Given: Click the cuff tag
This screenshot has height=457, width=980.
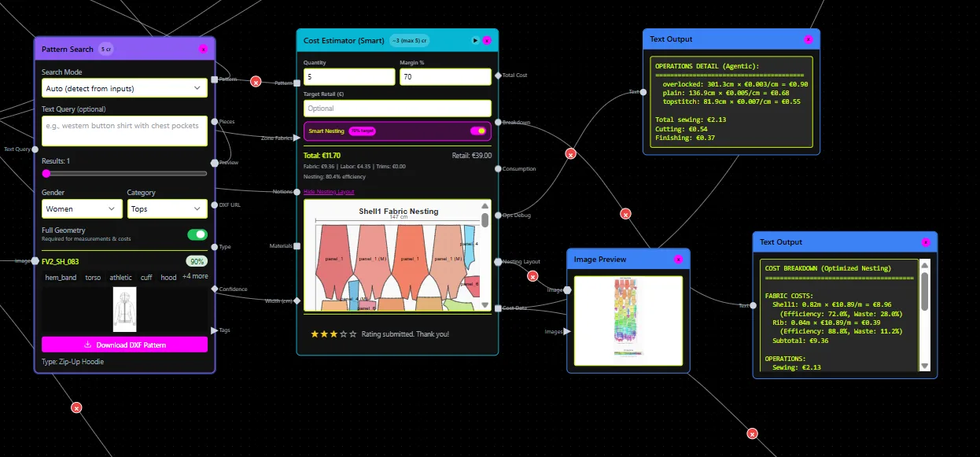Looking at the screenshot, I should (x=146, y=278).
